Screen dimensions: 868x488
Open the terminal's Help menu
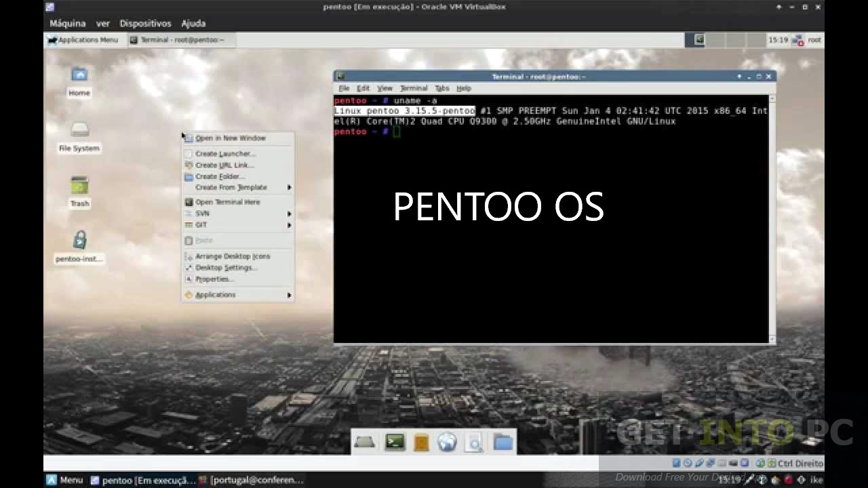[464, 88]
